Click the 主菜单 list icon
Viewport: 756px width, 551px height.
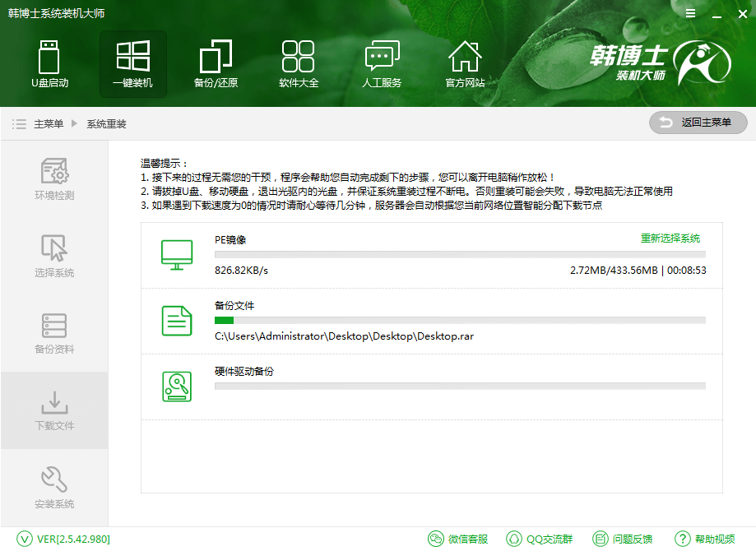click(19, 124)
